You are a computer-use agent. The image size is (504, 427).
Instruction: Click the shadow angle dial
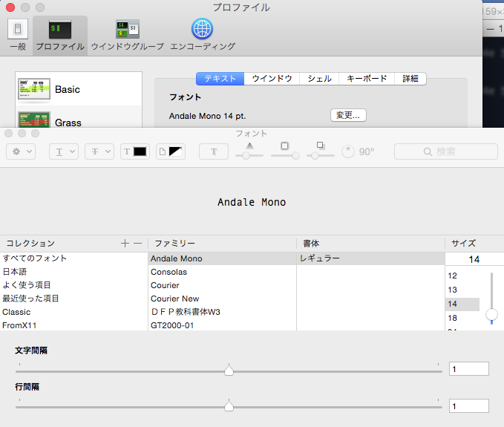click(x=348, y=151)
